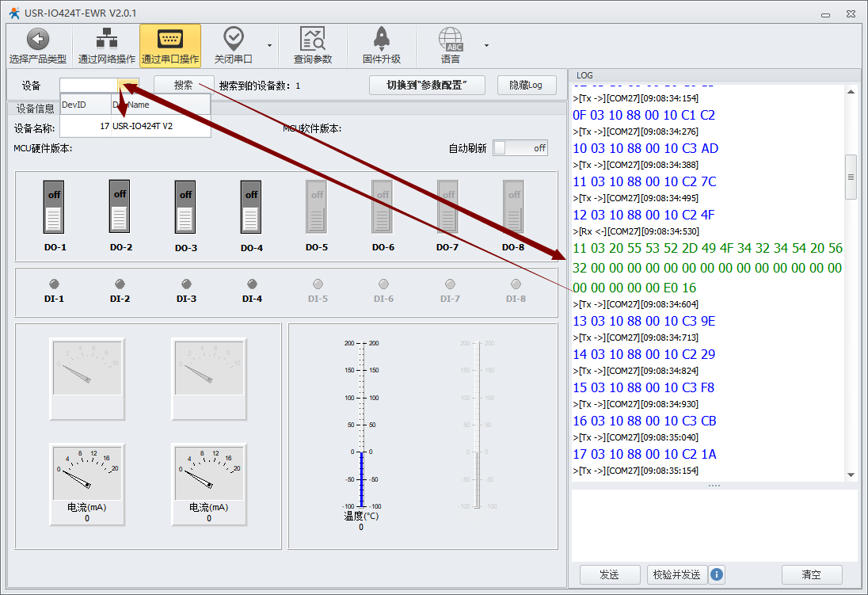The height and width of the screenshot is (595, 868).
Task: Close the USR-IO424T-EWR window
Action: coord(851,14)
